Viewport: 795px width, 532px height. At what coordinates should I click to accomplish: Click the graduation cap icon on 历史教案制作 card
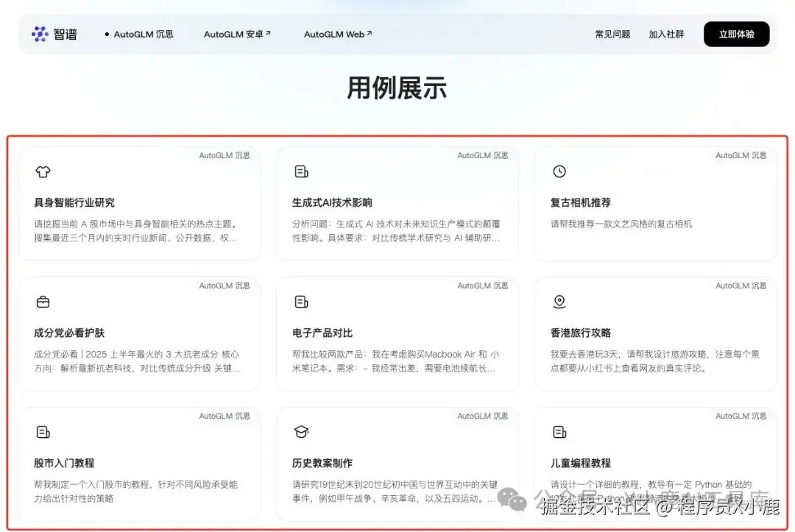(301, 432)
